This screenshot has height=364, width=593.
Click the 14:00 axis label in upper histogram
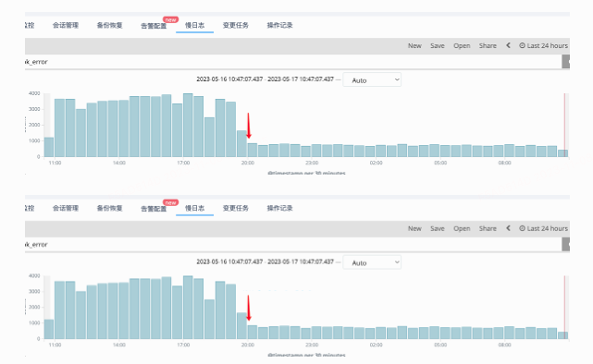[x=119, y=163]
